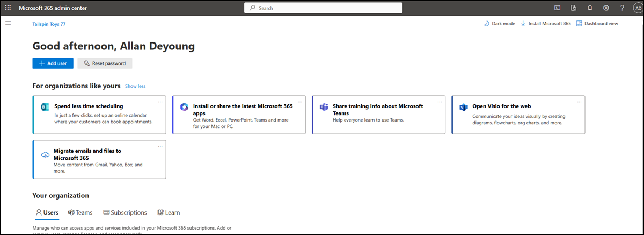Open the AD account avatar
This screenshot has width=644, height=235.
(x=637, y=8)
